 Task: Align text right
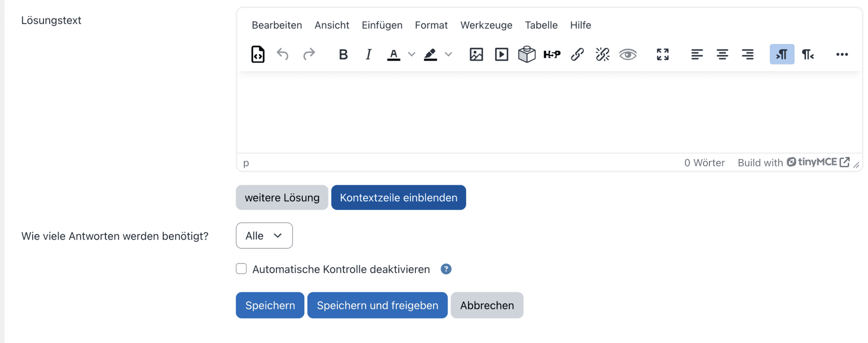[748, 54]
